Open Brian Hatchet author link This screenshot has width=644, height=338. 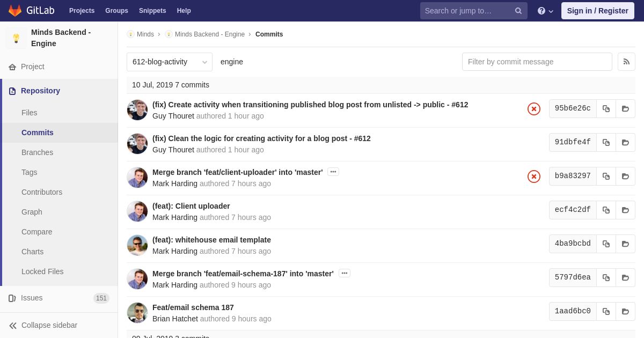pyautogui.click(x=175, y=319)
